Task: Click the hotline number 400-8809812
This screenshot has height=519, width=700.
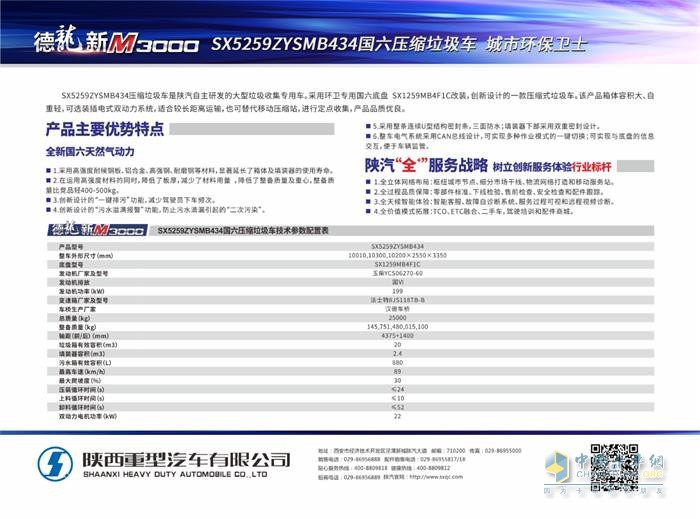Action: pyautogui.click(x=433, y=468)
